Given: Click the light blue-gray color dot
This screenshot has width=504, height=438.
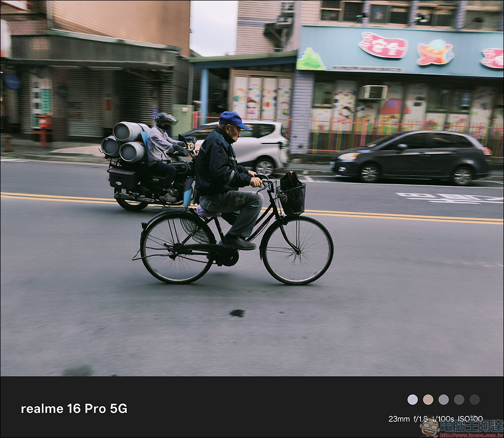Looking at the screenshot, I should (412, 399).
